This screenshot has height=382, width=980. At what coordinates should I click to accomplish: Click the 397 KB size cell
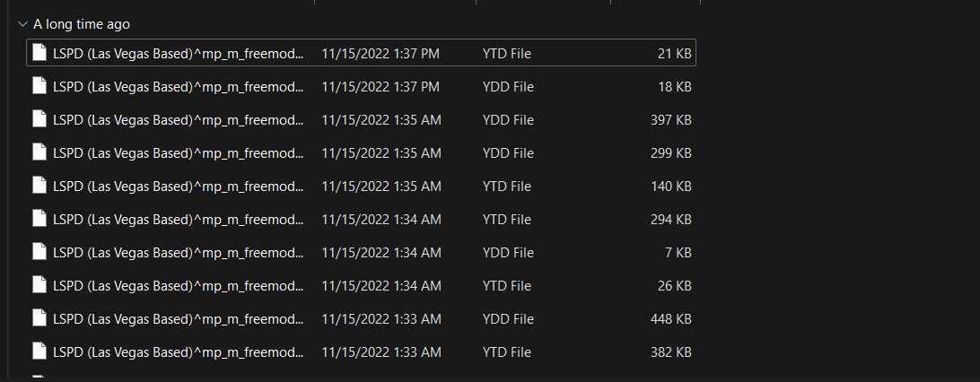pos(670,120)
